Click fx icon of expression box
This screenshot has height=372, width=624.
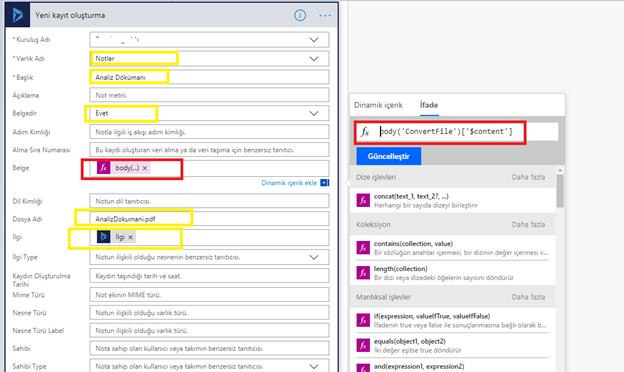[x=365, y=132]
